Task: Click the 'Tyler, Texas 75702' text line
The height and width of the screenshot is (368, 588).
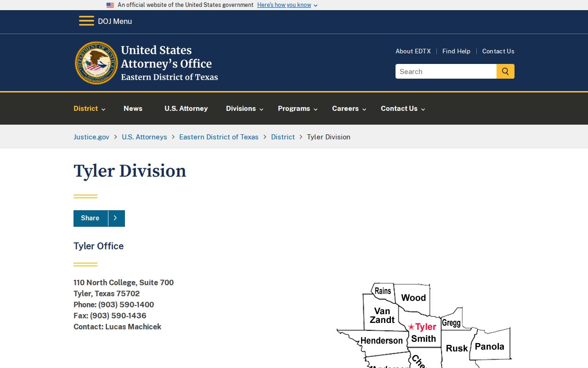Action: [x=107, y=293]
